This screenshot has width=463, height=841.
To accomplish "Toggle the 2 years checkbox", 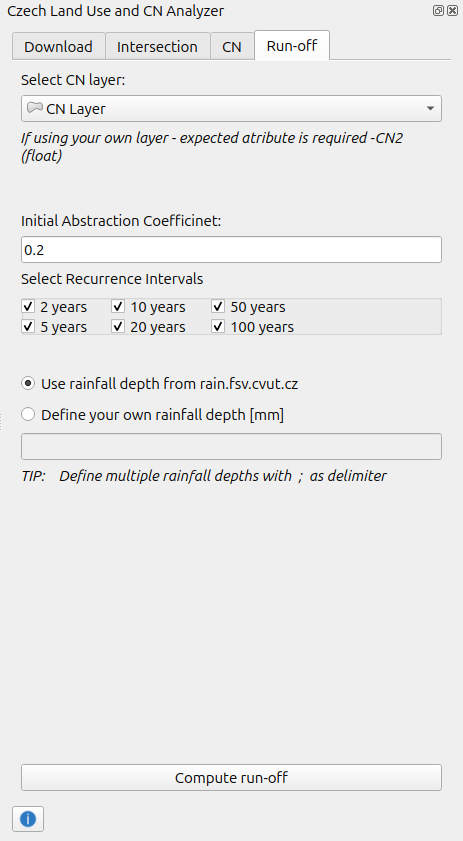I will coord(28,307).
